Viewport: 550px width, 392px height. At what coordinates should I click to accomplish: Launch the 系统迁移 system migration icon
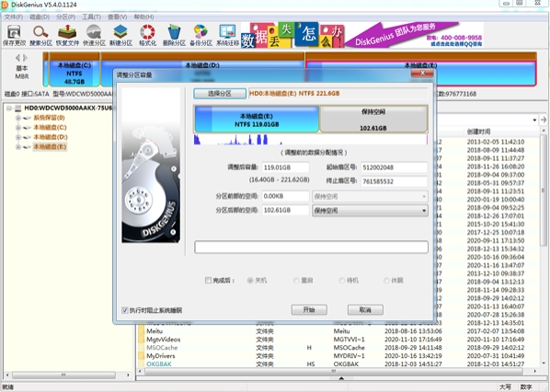pyautogui.click(x=227, y=35)
